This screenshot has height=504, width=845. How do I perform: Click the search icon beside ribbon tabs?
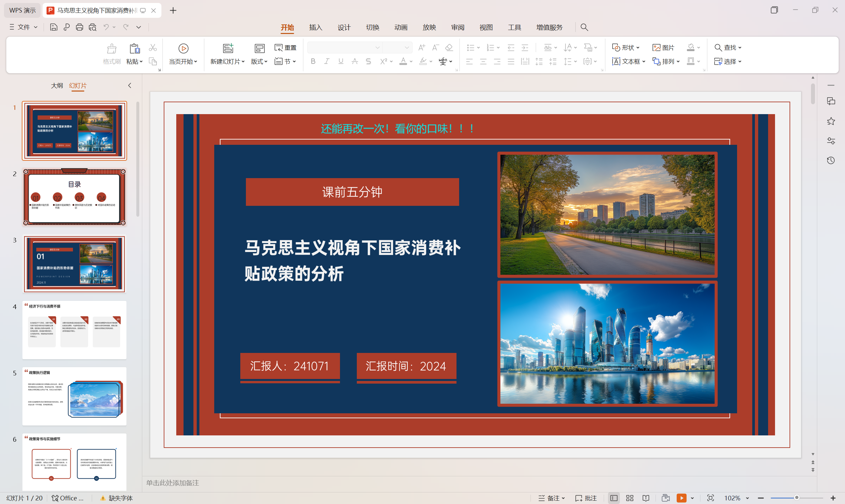tap(584, 27)
